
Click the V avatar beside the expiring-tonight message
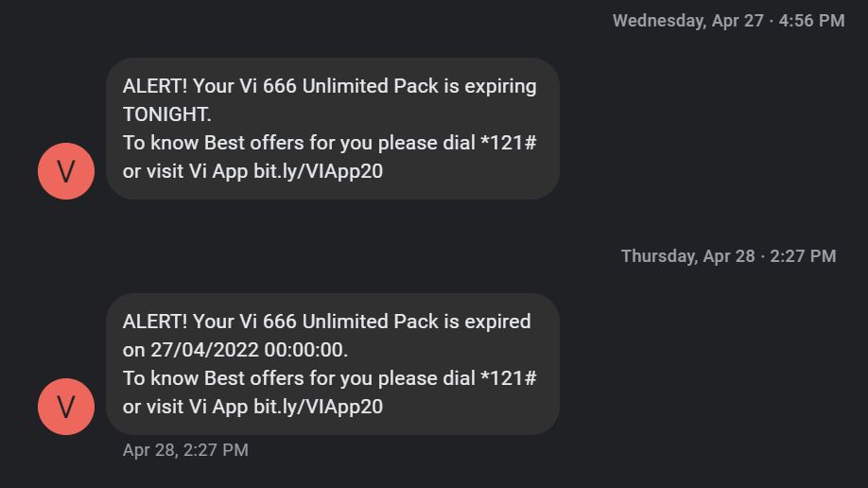(66, 171)
